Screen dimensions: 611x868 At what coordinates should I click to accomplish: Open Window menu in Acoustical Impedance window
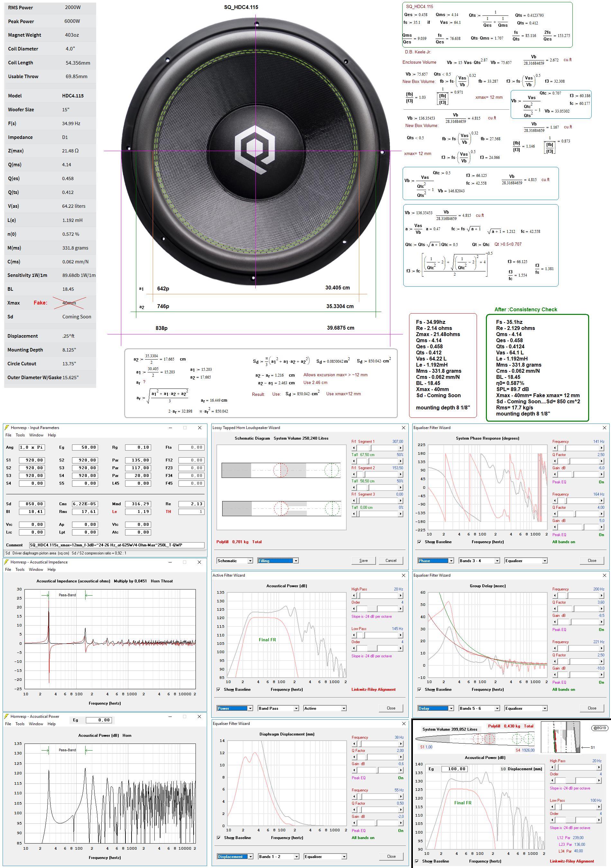click(36, 569)
